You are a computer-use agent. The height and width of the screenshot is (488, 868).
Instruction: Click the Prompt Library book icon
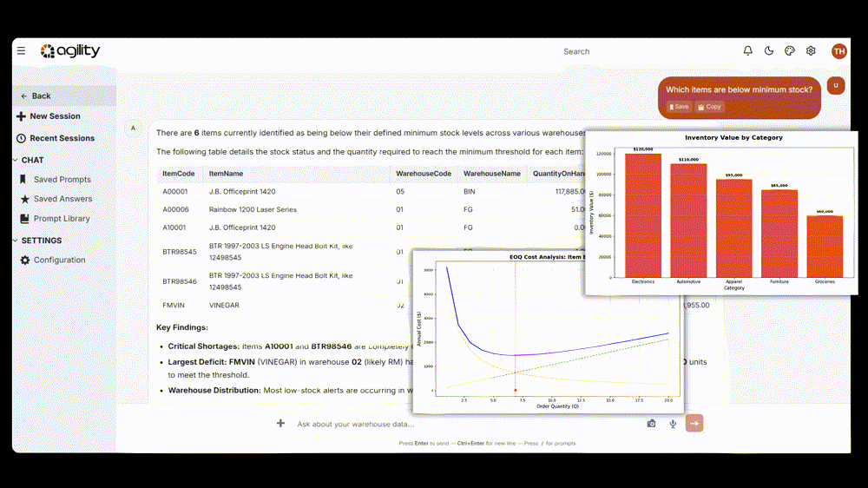click(24, 219)
